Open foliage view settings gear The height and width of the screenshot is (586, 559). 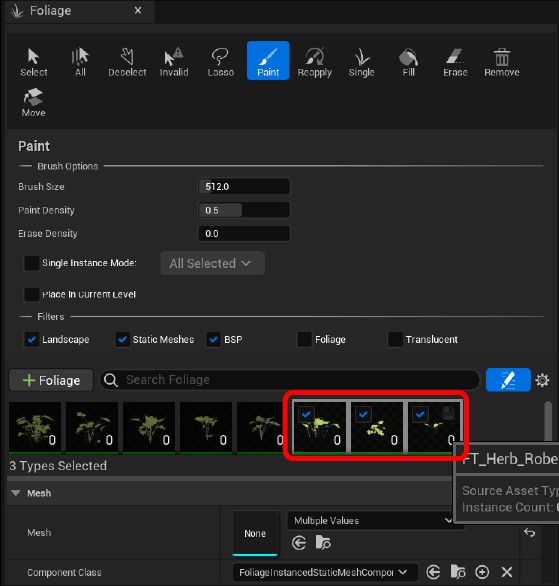(542, 380)
